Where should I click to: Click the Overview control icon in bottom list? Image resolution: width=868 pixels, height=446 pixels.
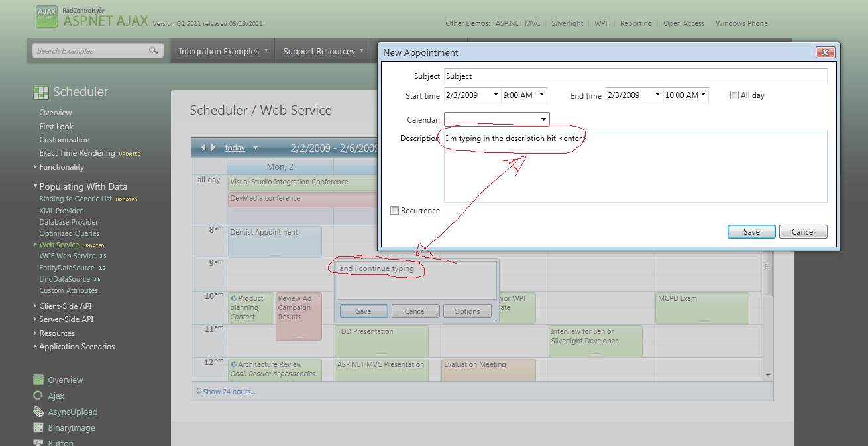coord(39,380)
